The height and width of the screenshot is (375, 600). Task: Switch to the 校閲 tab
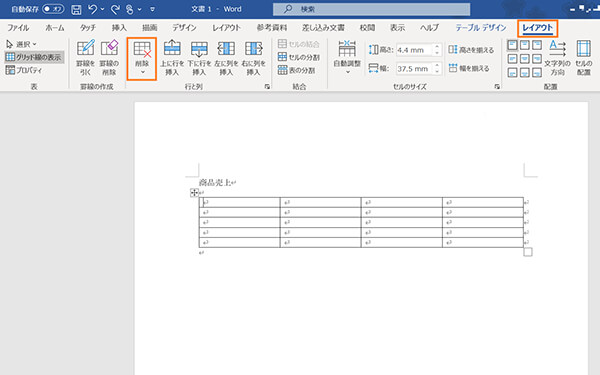click(x=367, y=28)
